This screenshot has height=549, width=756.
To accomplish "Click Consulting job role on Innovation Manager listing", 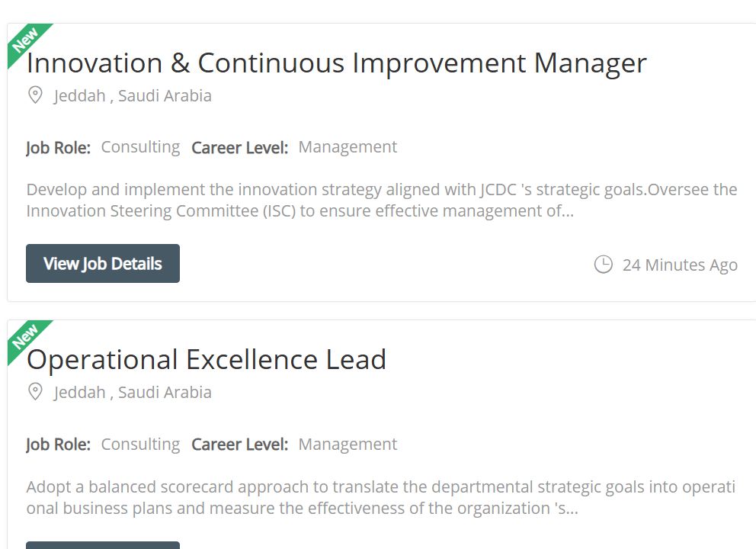I will [140, 147].
